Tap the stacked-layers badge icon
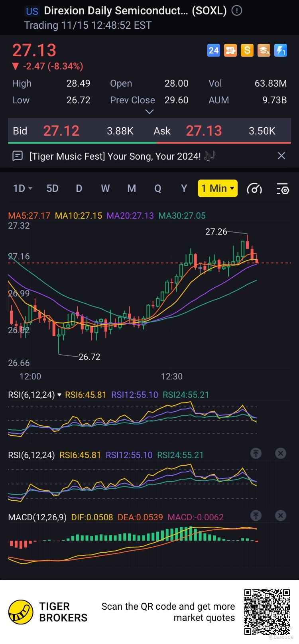Screen dimensions: 299x644 (x=264, y=50)
